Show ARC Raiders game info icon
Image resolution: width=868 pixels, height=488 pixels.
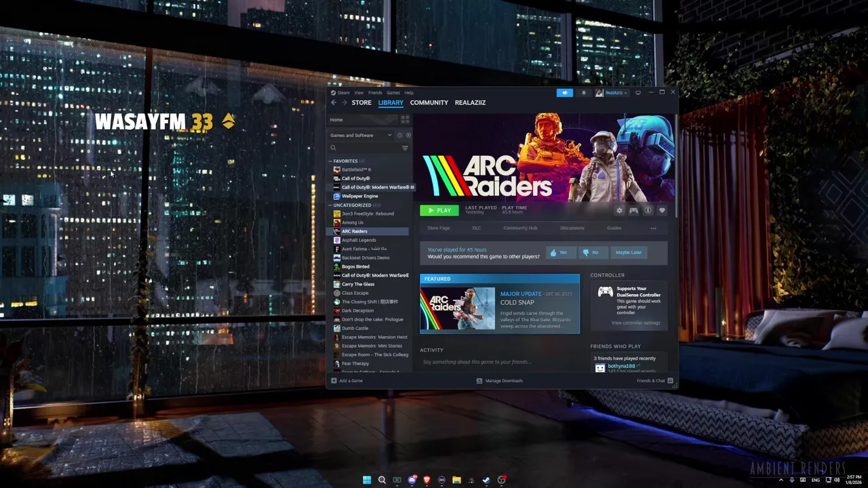click(x=648, y=210)
